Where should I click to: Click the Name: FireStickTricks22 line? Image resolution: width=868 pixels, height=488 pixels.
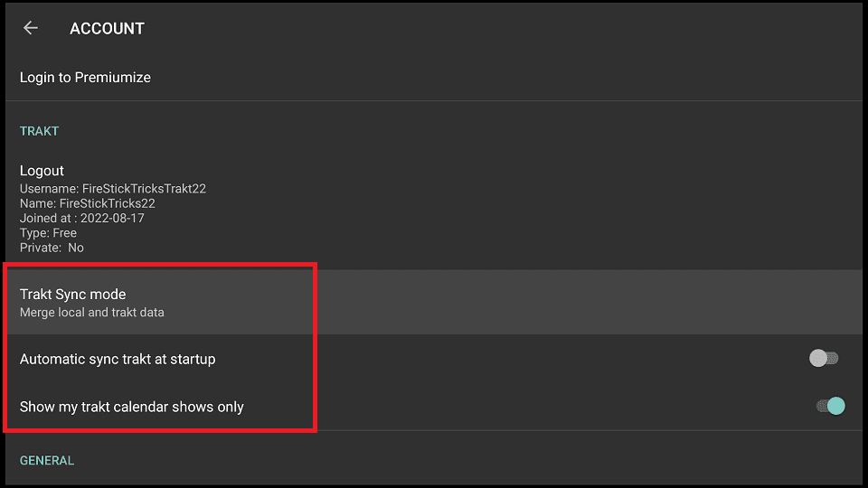(x=88, y=203)
